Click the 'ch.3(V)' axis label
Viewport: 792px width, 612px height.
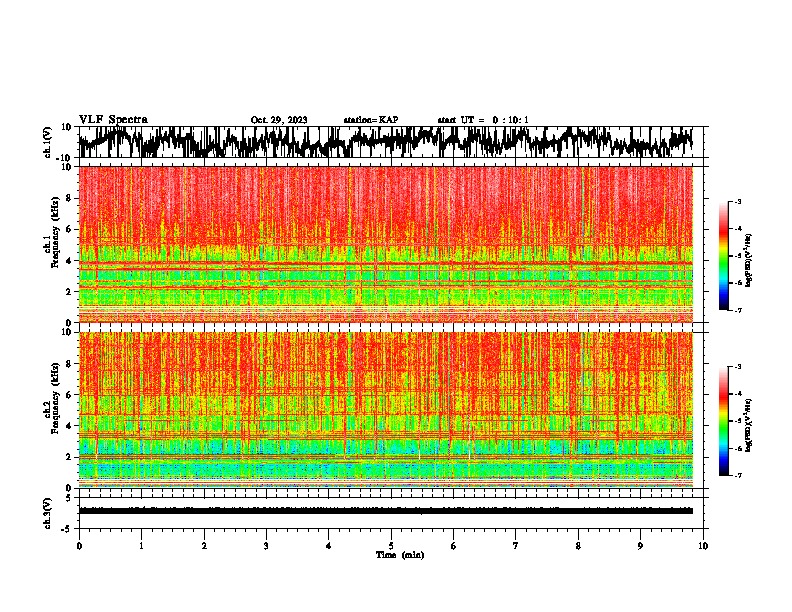[x=48, y=513]
